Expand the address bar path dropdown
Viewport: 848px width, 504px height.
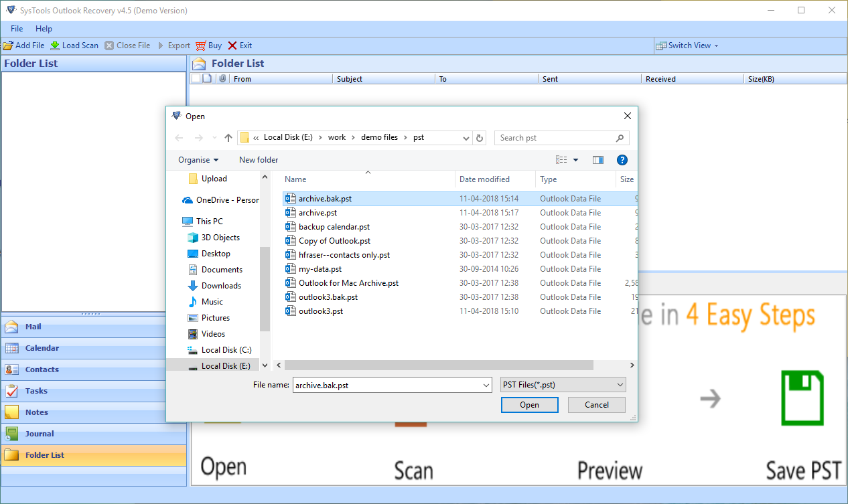pyautogui.click(x=466, y=138)
